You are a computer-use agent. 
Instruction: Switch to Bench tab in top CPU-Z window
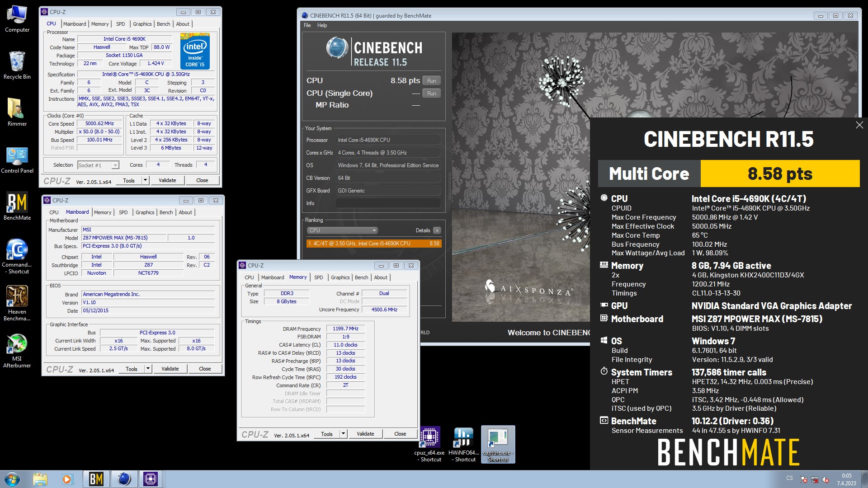pyautogui.click(x=164, y=24)
